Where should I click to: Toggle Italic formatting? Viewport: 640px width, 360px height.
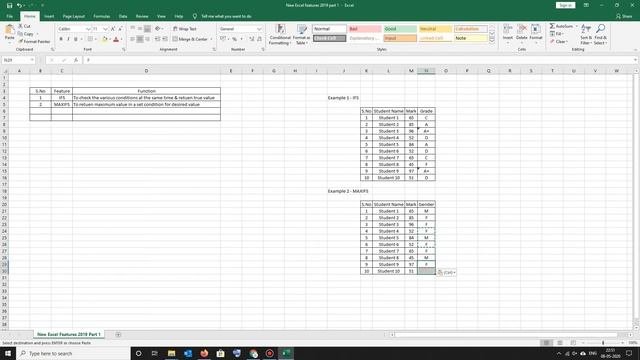(x=68, y=39)
